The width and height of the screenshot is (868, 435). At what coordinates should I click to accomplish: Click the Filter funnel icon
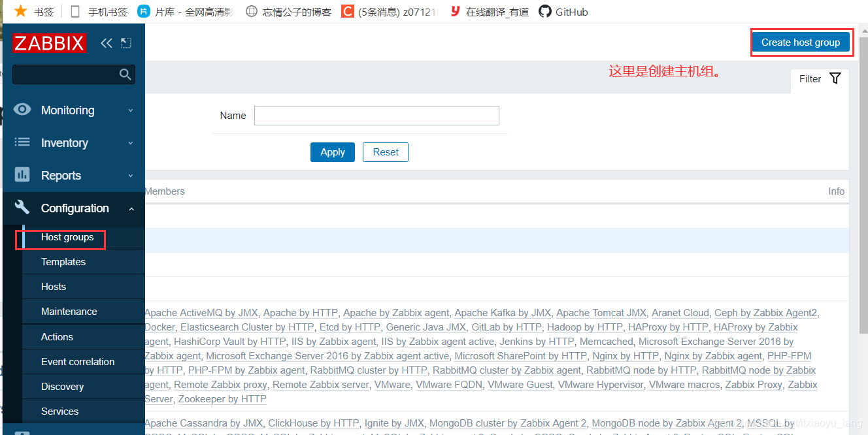pyautogui.click(x=835, y=78)
